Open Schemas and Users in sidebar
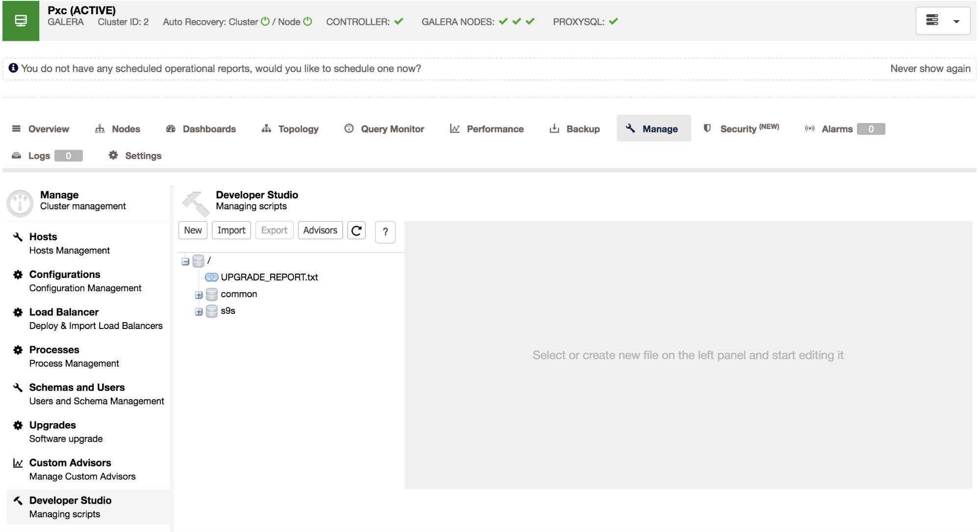Image resolution: width=980 pixels, height=532 pixels. click(x=88, y=395)
